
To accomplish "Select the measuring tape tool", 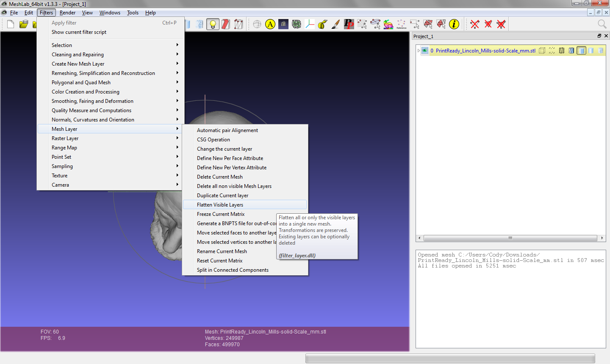I will [322, 24].
